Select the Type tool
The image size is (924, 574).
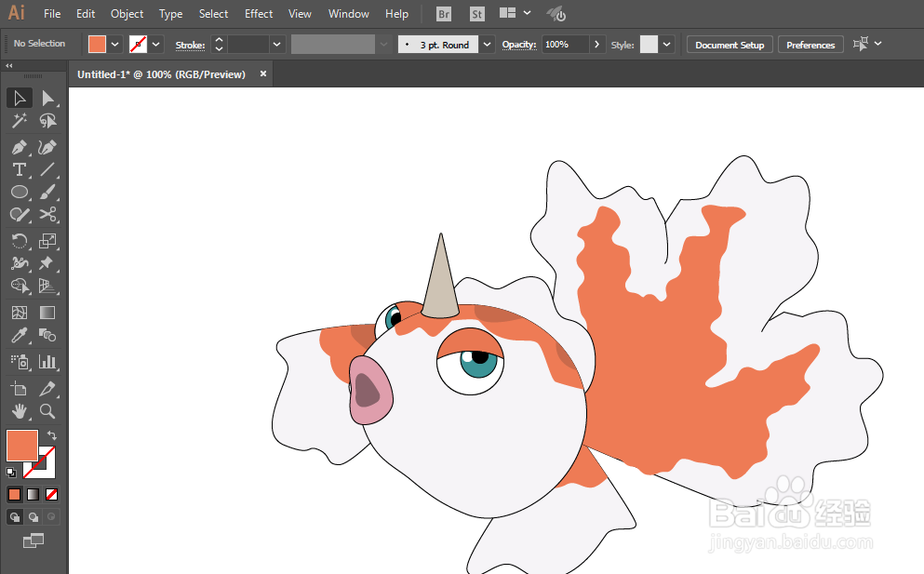20,169
